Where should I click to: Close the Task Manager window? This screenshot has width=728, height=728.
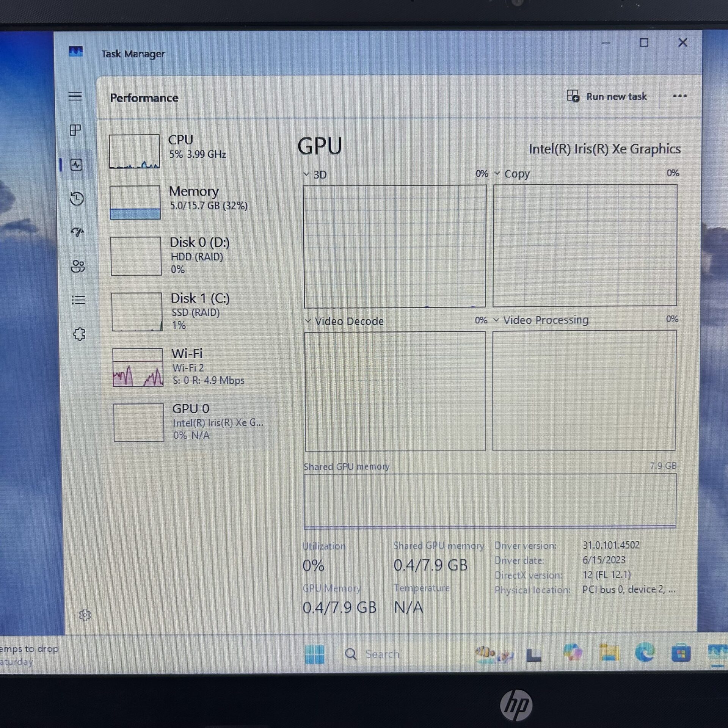683,42
